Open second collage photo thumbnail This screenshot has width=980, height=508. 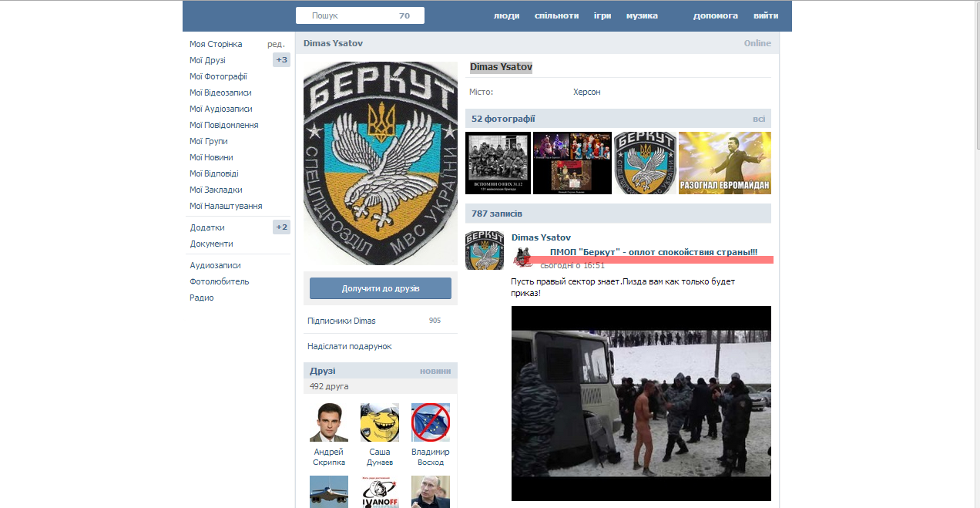[x=572, y=163]
